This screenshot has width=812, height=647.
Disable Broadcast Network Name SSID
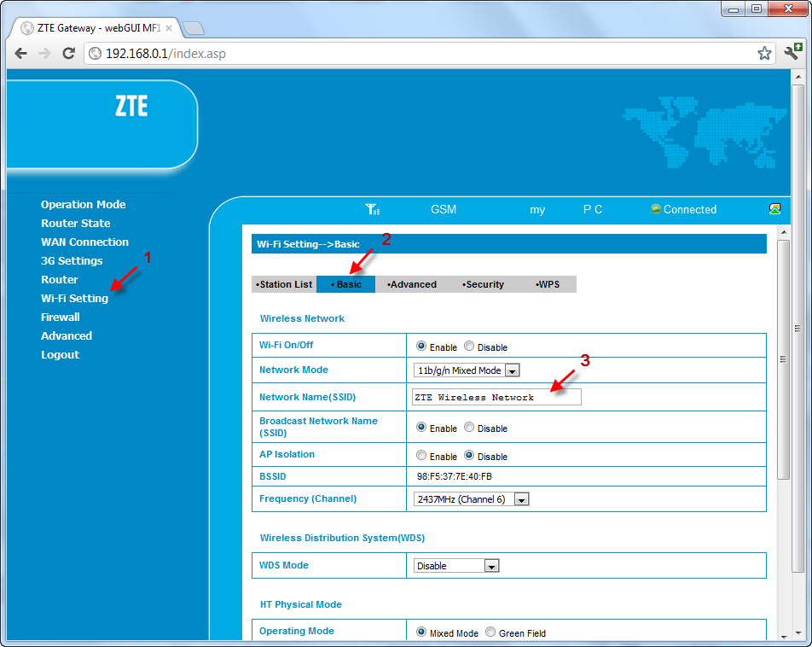[468, 427]
